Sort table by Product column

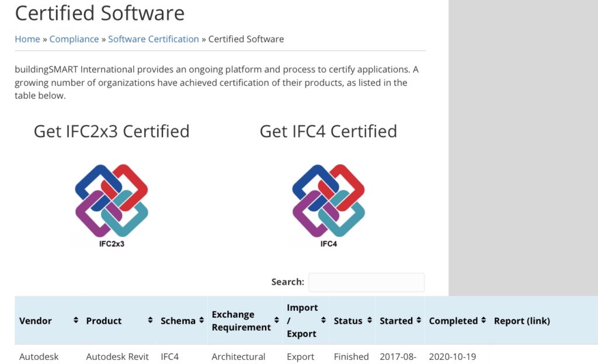click(119, 321)
